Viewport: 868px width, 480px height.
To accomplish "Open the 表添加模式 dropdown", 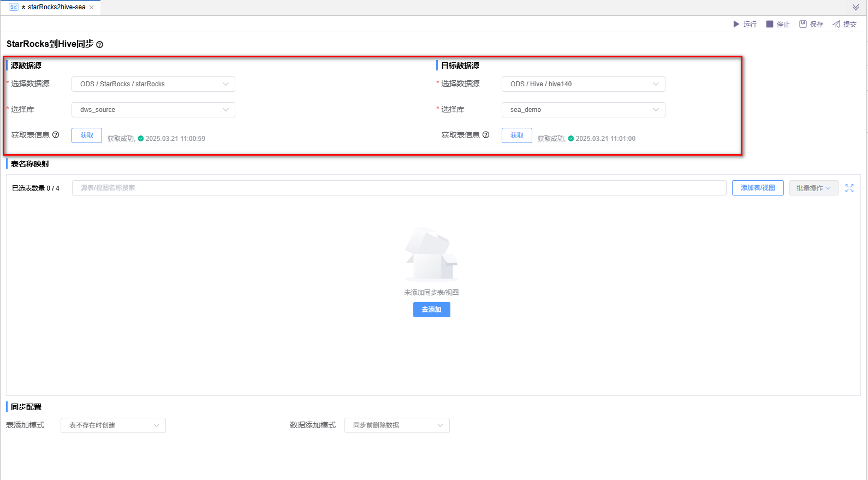I will (x=113, y=425).
